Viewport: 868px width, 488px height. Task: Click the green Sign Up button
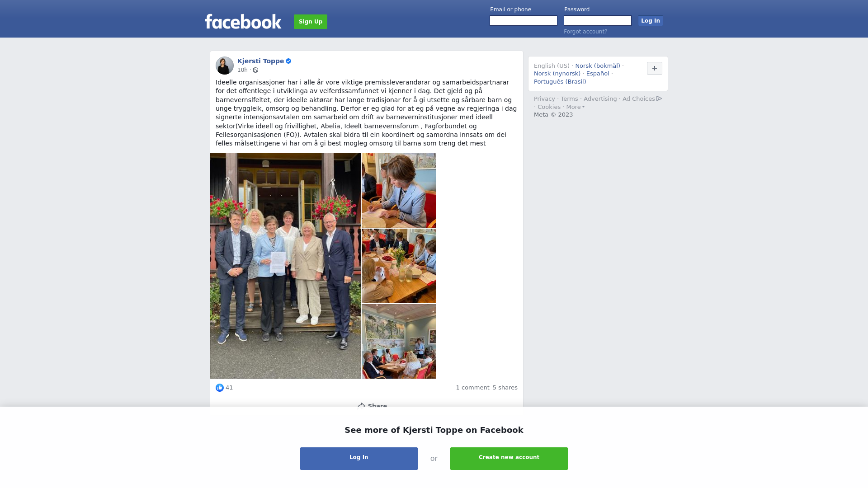point(311,22)
